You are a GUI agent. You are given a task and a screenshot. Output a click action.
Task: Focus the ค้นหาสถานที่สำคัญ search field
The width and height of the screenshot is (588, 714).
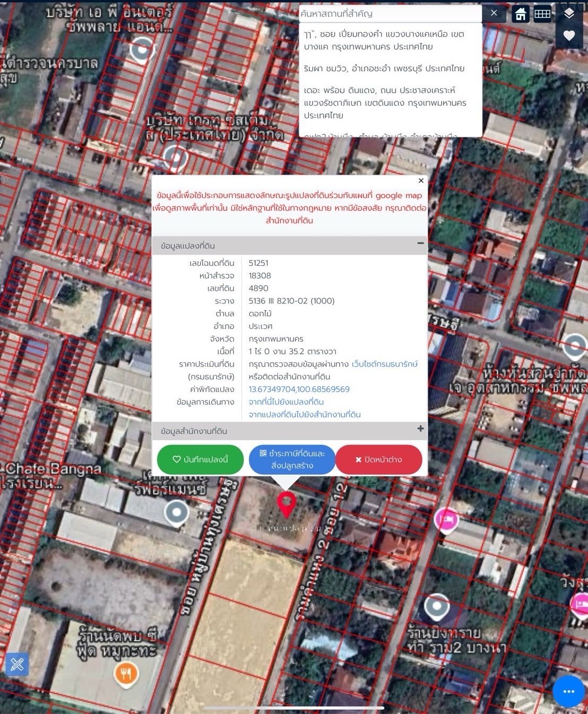coord(390,13)
